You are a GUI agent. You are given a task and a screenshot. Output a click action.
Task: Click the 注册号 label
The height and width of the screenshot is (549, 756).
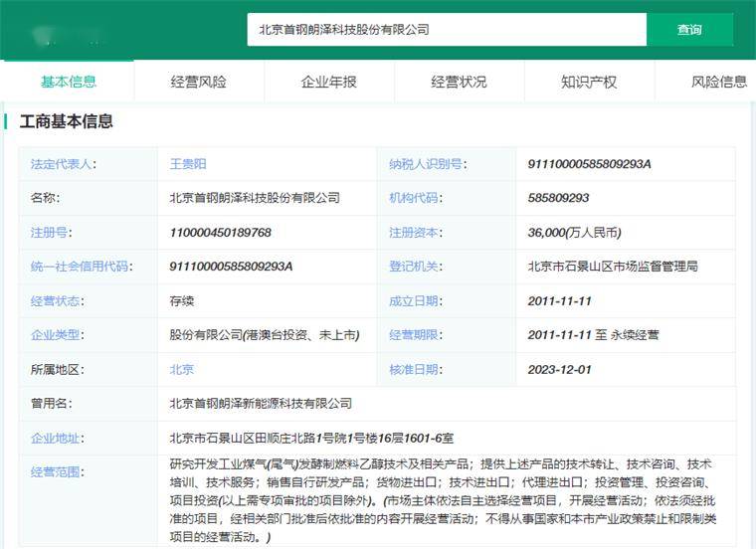click(x=51, y=233)
